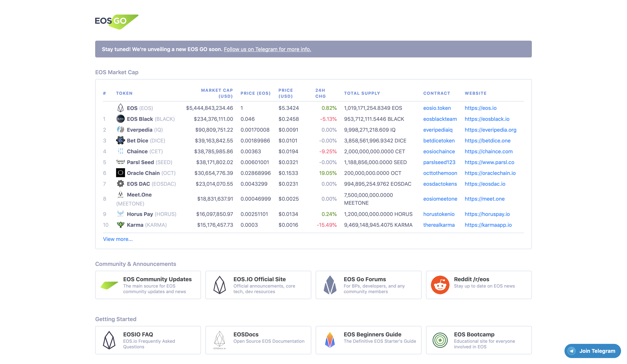The width and height of the screenshot is (627, 364).
Task: Open the eosio.token contract link
Action: (437, 108)
